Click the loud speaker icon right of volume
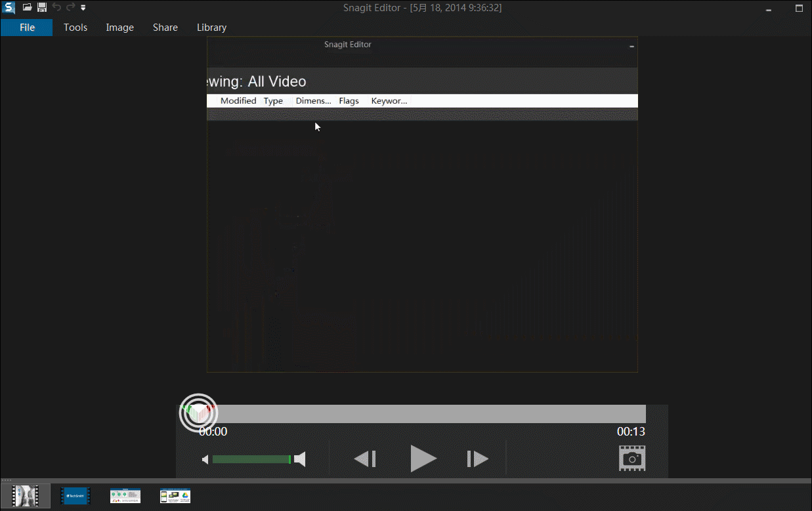Viewport: 812px width, 511px height. 300,459
